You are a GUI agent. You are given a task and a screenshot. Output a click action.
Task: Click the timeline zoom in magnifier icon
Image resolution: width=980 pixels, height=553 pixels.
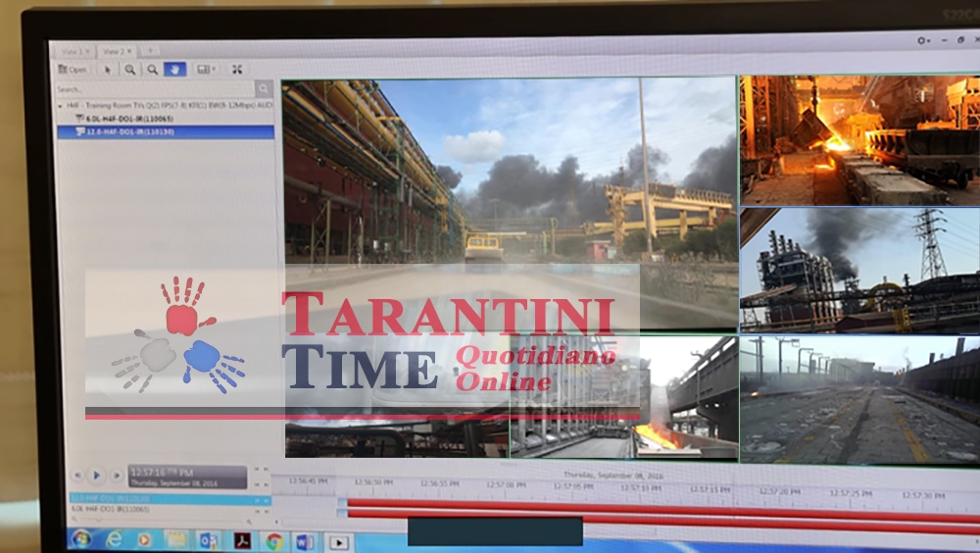coord(249,521)
